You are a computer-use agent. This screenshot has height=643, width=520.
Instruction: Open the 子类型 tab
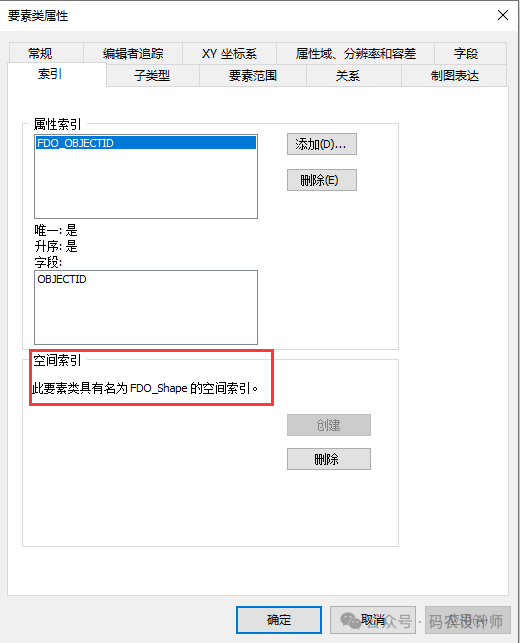tap(153, 75)
